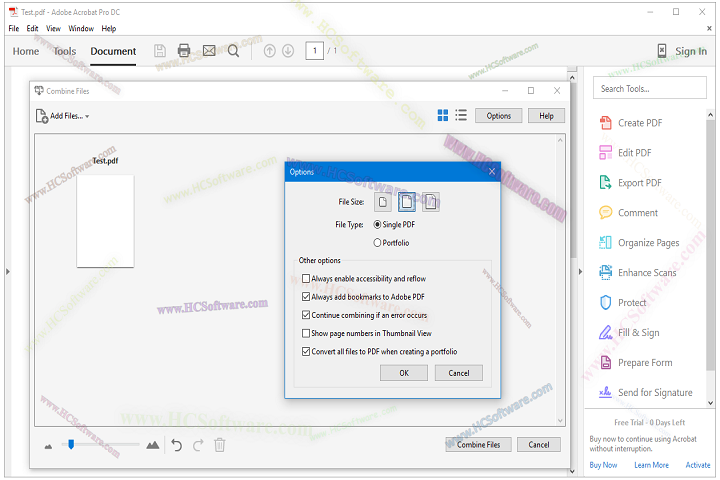Open the View menu
720x480 pixels.
tap(53, 28)
